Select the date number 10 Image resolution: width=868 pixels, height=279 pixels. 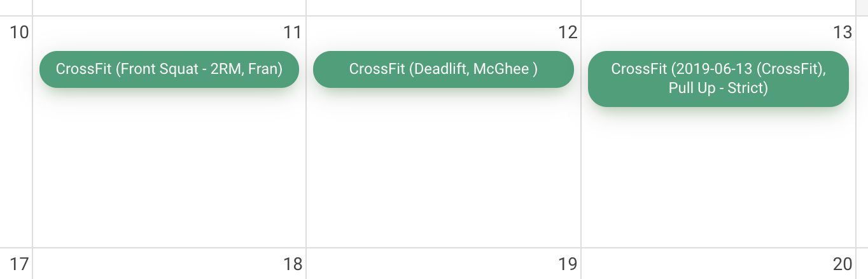pyautogui.click(x=20, y=32)
